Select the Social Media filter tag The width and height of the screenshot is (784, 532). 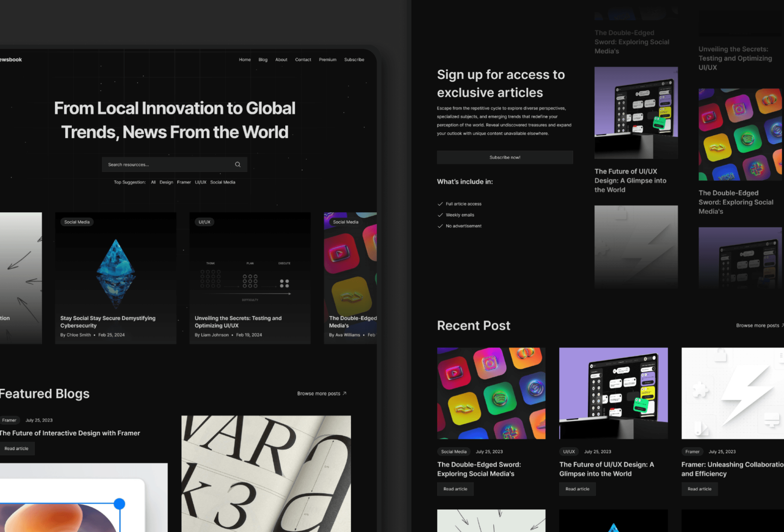[x=223, y=182]
